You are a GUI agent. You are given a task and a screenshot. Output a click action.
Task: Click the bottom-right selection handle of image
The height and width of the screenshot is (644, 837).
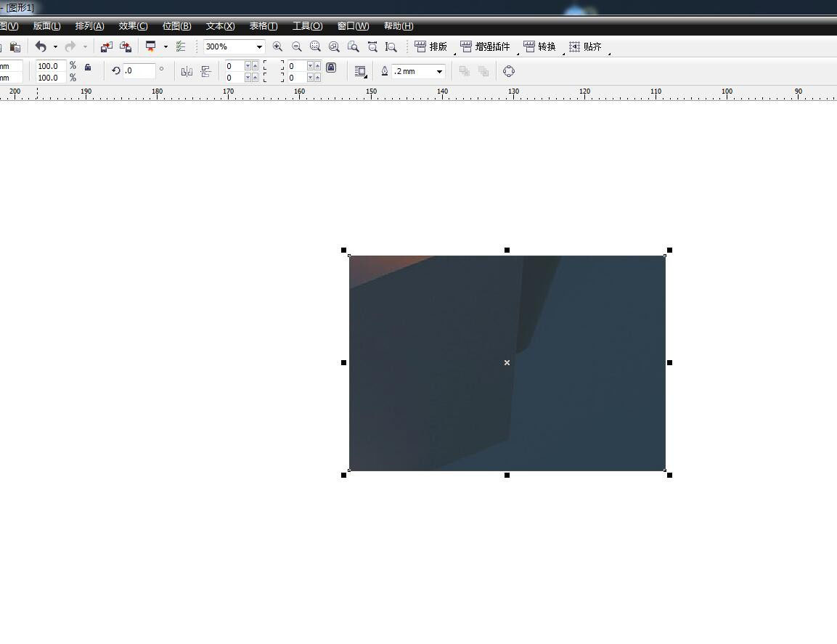[x=669, y=475]
